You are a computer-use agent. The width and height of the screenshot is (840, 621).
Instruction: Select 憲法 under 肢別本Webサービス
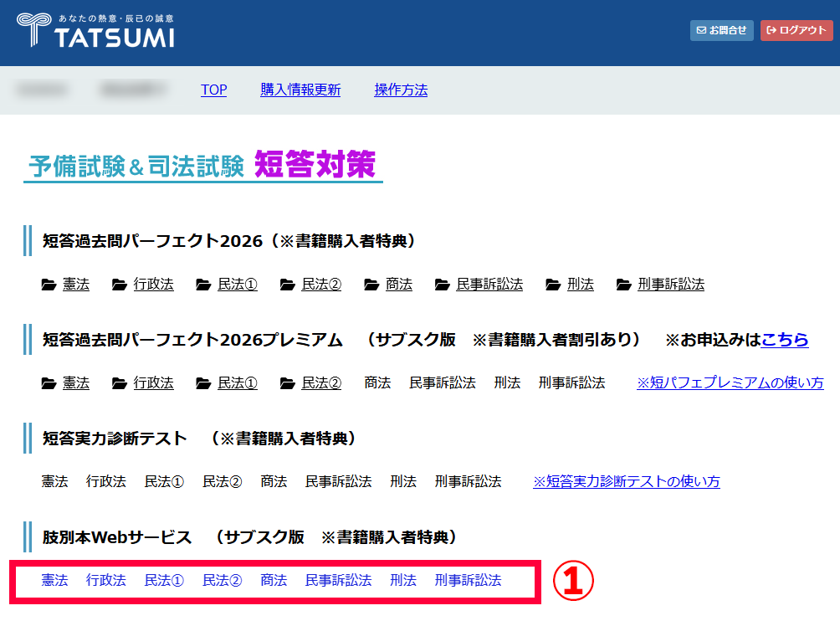click(x=55, y=580)
